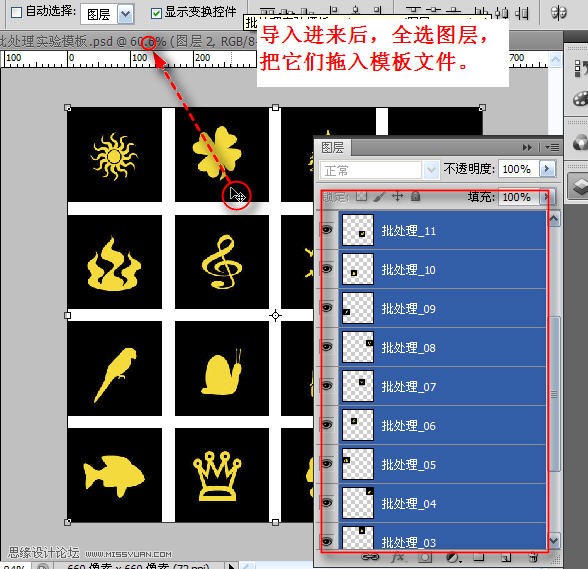Enable the 自动选择 checkbox
The height and width of the screenshot is (569, 588).
pos(16,12)
